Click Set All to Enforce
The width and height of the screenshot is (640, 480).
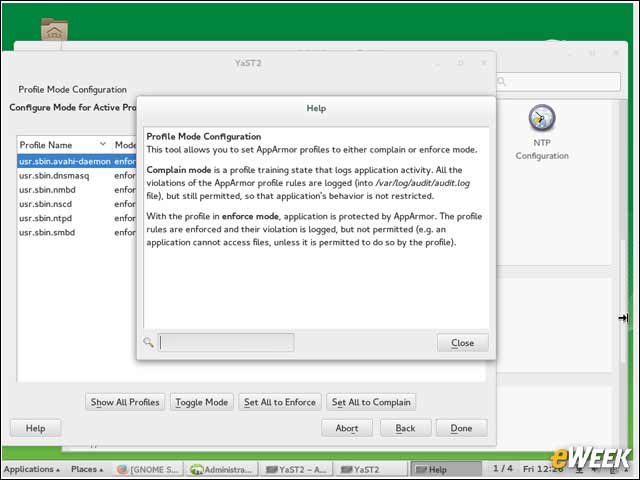pyautogui.click(x=280, y=402)
